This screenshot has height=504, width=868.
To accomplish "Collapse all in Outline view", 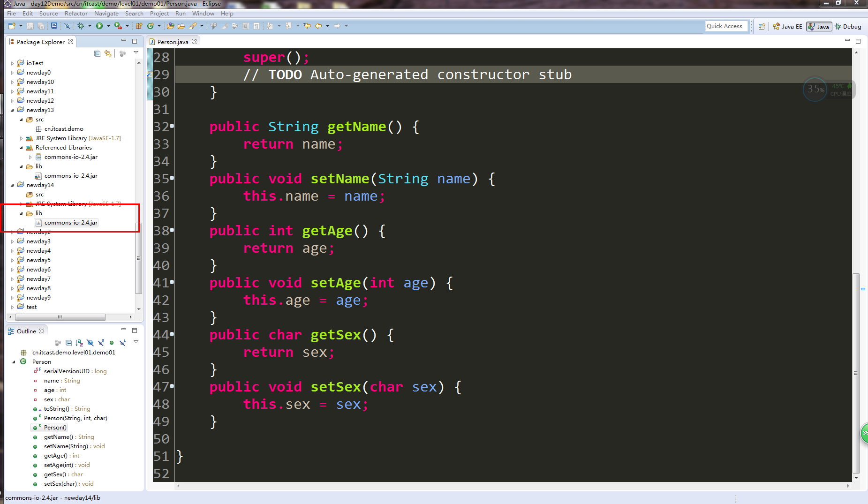I will [68, 343].
